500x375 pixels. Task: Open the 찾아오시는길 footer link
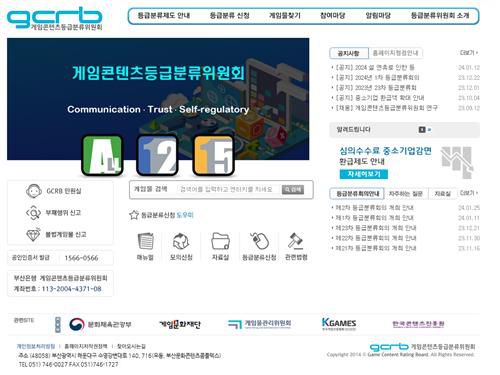(x=131, y=346)
